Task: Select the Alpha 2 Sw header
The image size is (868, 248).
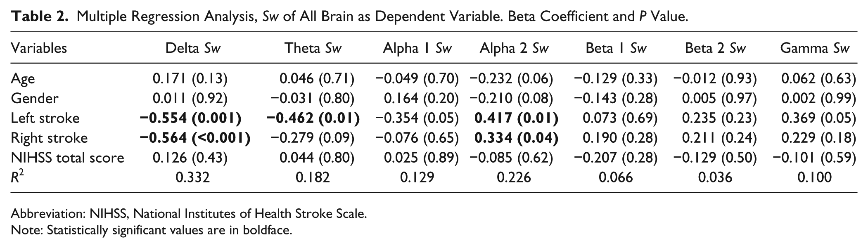Action: tap(514, 48)
